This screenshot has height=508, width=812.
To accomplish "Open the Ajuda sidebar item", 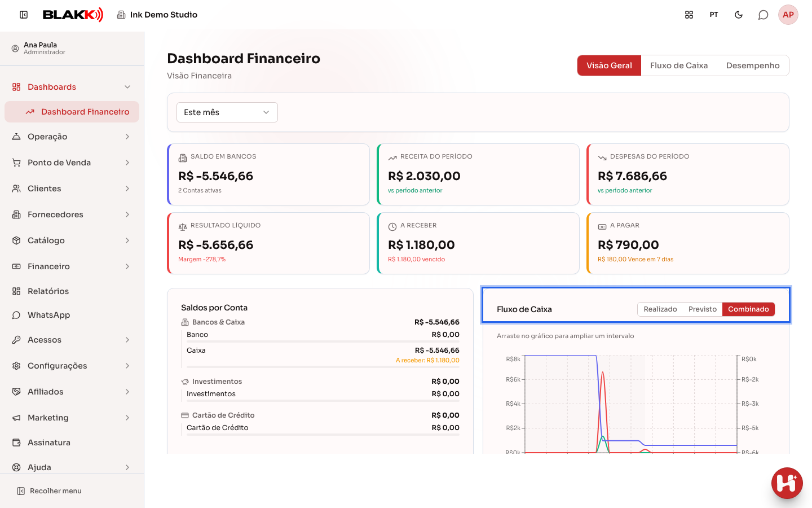I will coord(72,467).
